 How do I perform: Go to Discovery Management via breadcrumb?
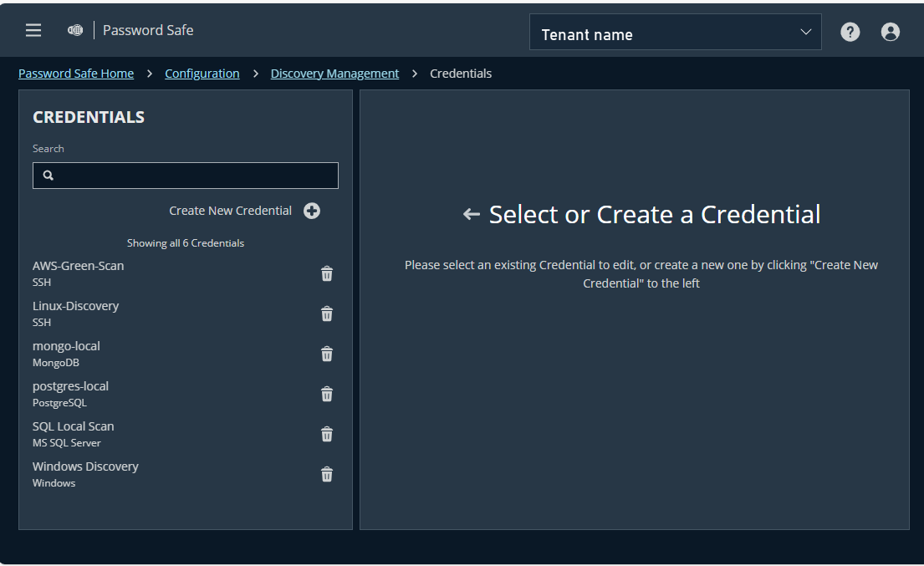pyautogui.click(x=334, y=73)
